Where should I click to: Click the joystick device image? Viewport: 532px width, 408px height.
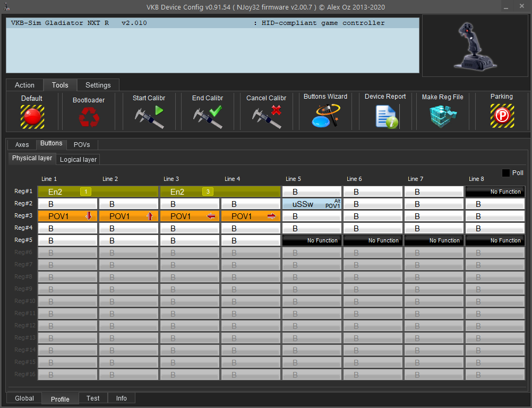[x=475, y=46]
